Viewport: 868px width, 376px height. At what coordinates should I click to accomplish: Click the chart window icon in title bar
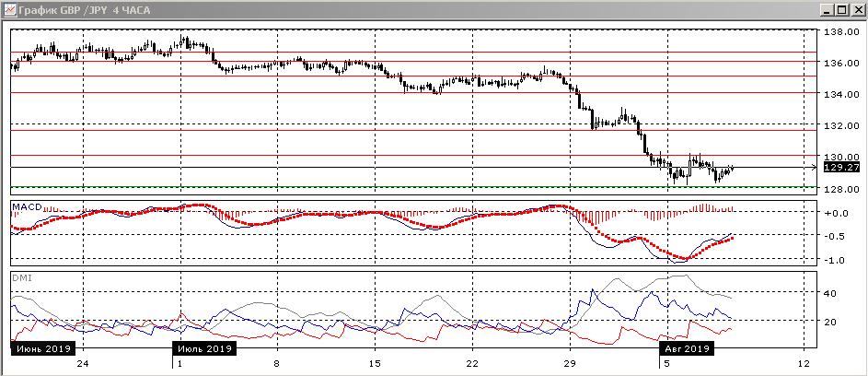point(9,9)
